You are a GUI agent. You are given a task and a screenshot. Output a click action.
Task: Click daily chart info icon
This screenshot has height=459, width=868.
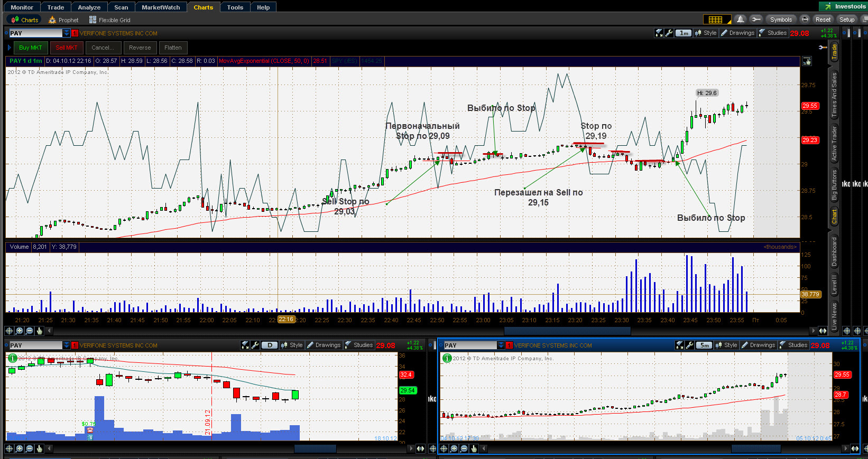(x=12, y=358)
